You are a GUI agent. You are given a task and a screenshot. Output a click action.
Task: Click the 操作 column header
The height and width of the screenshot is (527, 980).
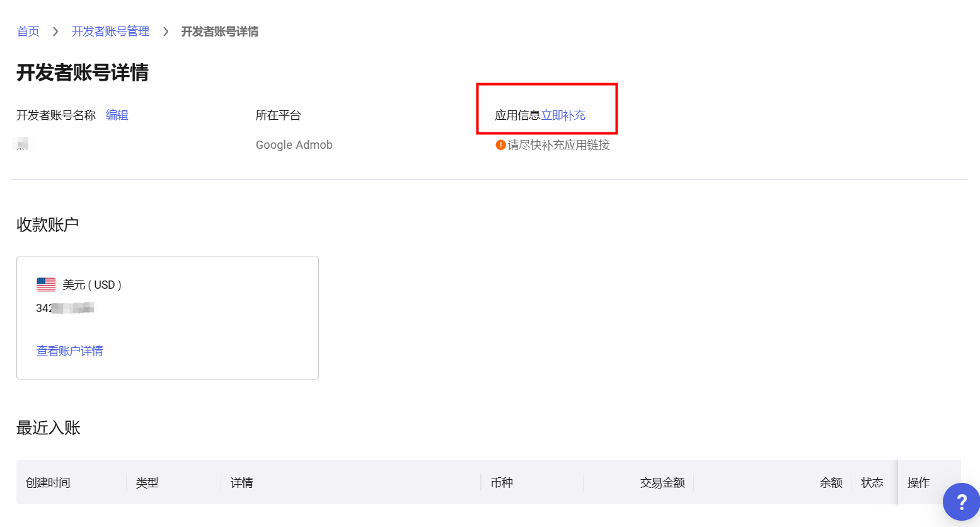[918, 483]
